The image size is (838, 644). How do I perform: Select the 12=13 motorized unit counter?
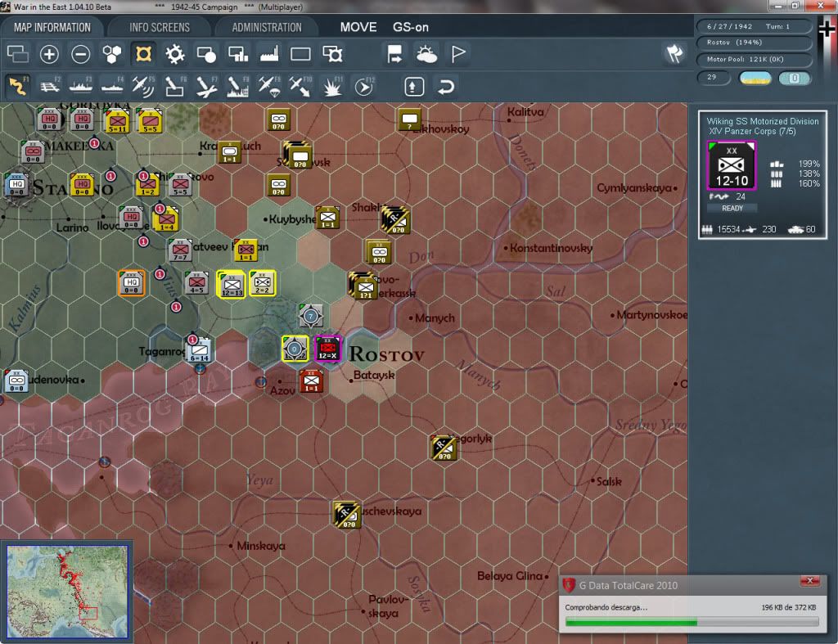[232, 283]
